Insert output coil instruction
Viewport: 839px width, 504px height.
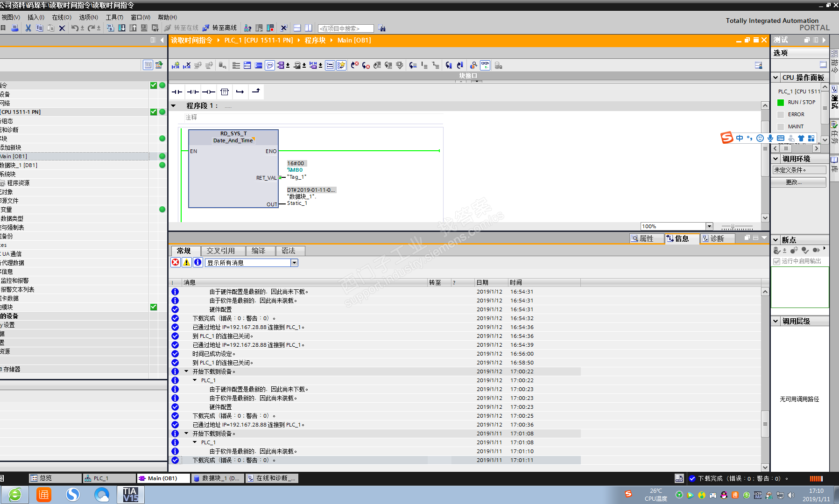point(209,92)
